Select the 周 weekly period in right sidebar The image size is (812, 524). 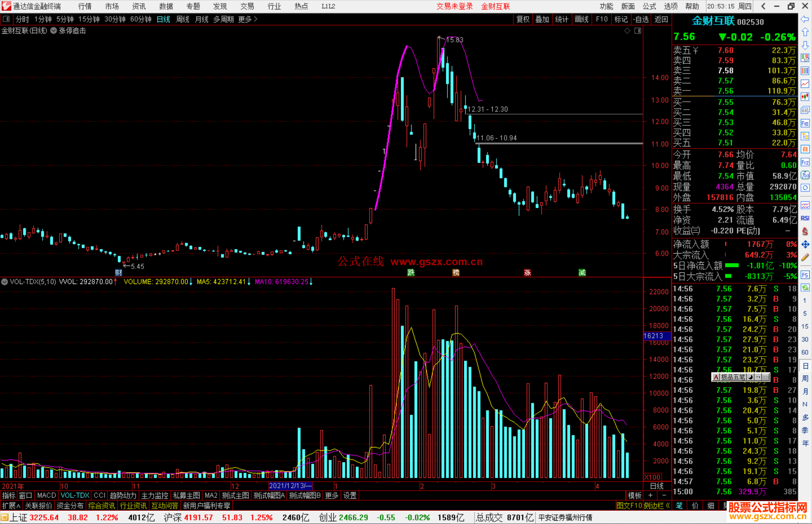pyautogui.click(x=805, y=379)
